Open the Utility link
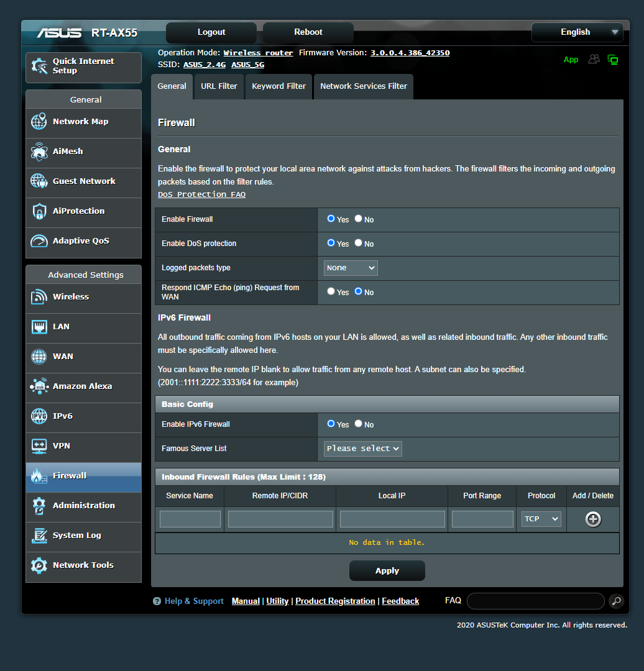 pos(277,601)
